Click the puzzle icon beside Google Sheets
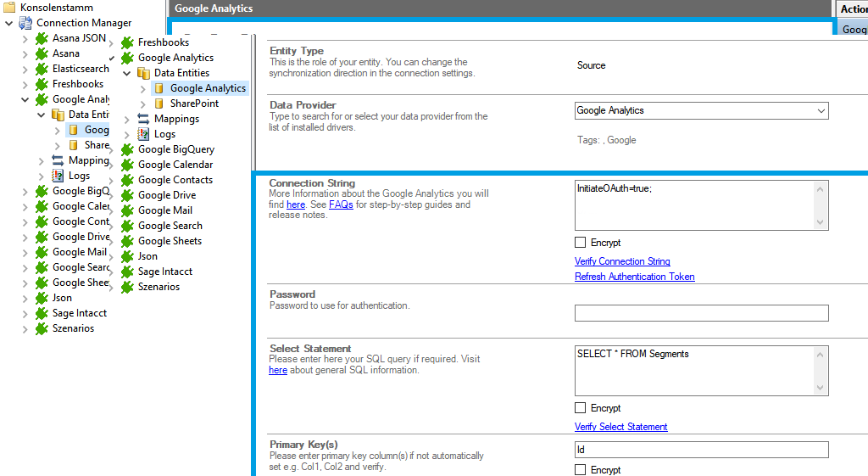This screenshot has height=476, width=868. (127, 241)
